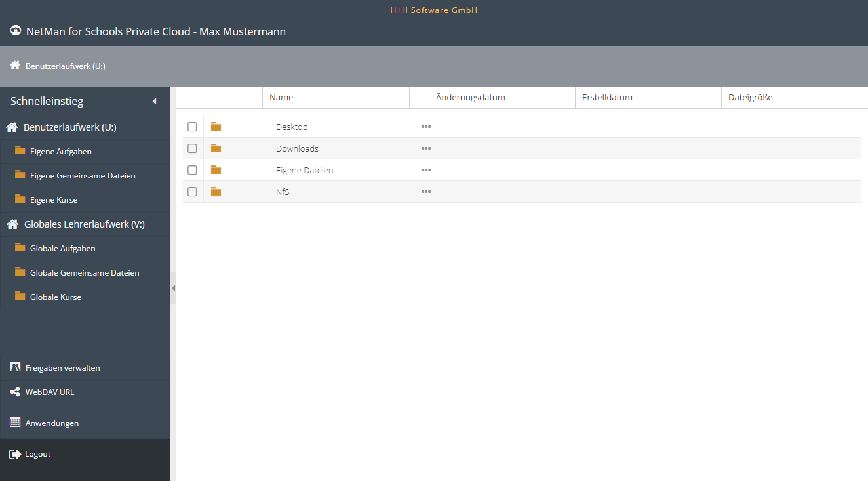Open the NfS folder name
This screenshot has height=481, width=868.
283,192
